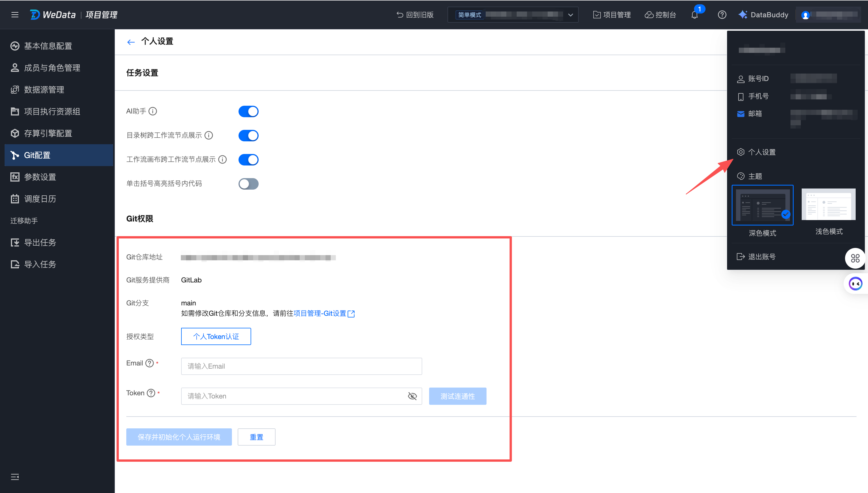868x493 pixels.
Task: Click the Email help question icon
Action: (x=150, y=363)
